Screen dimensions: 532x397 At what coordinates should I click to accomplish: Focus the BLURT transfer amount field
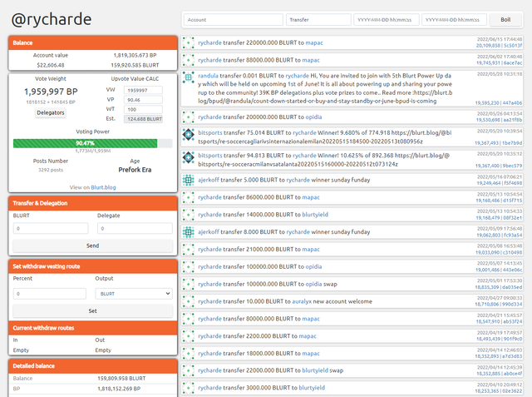click(51, 228)
